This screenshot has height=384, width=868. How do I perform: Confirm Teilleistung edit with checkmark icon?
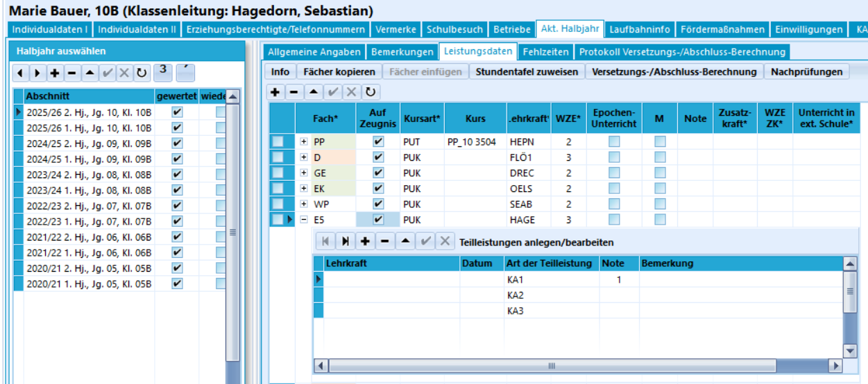(x=425, y=241)
